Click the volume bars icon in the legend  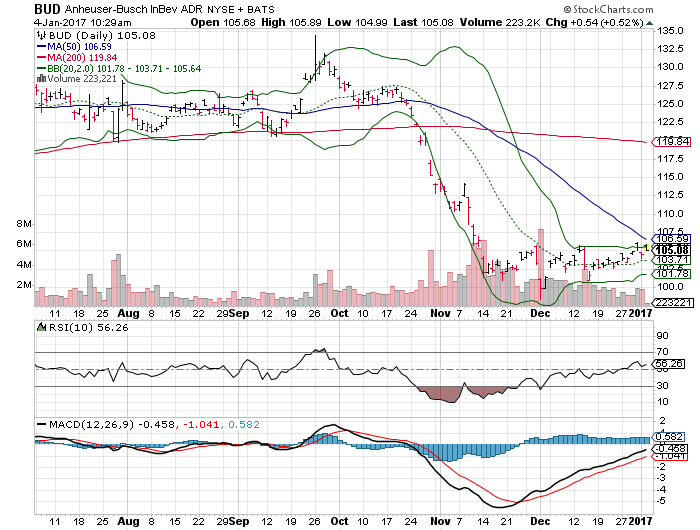tap(42, 79)
